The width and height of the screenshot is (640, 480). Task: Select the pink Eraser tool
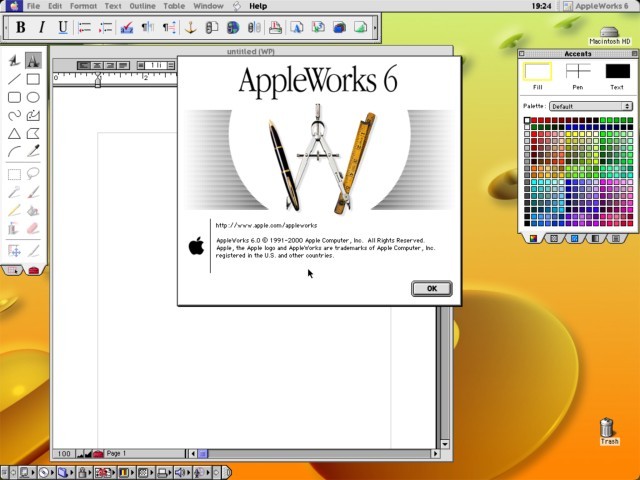(33, 228)
